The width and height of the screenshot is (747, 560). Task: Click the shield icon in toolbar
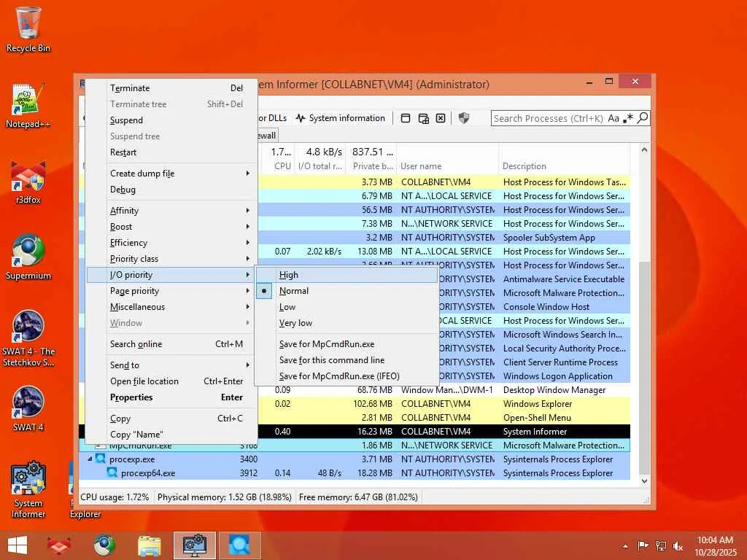coord(463,118)
